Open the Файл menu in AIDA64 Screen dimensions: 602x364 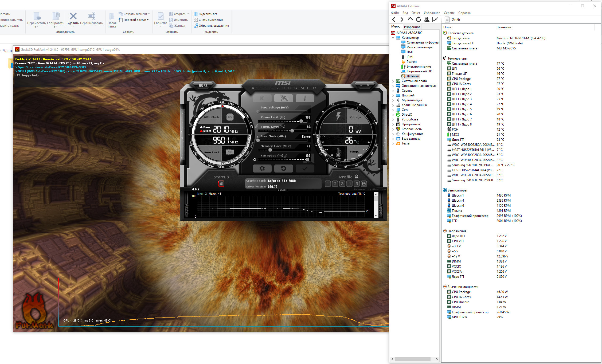tap(395, 13)
